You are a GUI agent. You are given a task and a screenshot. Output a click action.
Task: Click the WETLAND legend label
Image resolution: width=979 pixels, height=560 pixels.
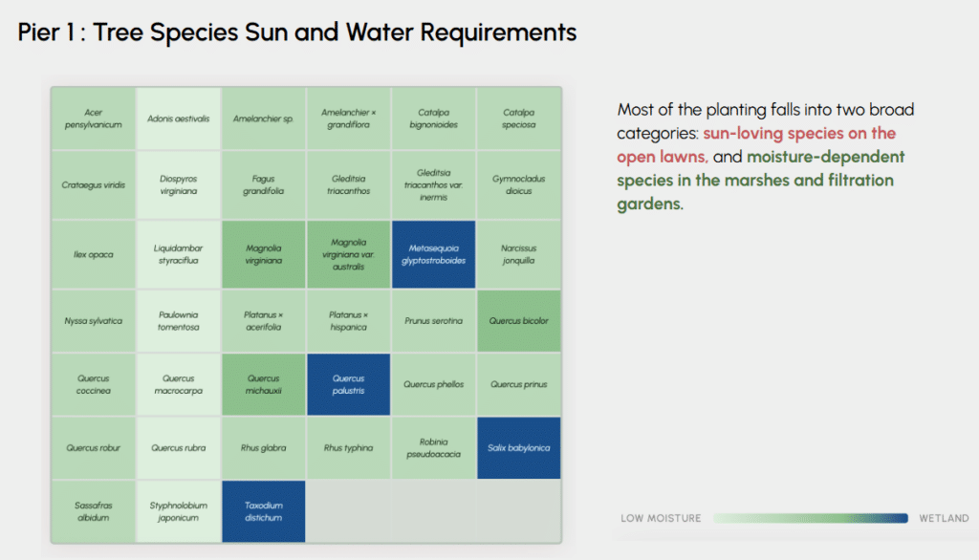point(944,519)
